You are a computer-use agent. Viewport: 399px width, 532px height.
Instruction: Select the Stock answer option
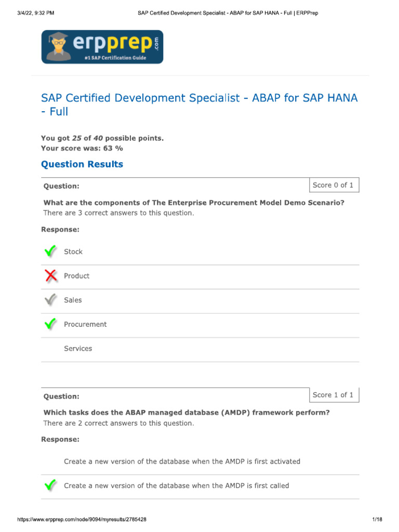(73, 251)
